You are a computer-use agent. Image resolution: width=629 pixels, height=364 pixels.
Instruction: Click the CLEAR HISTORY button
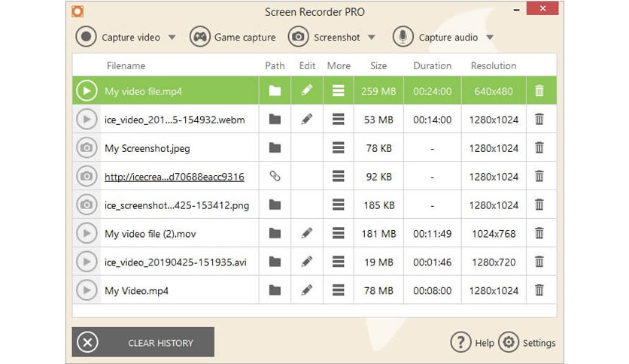(143, 342)
